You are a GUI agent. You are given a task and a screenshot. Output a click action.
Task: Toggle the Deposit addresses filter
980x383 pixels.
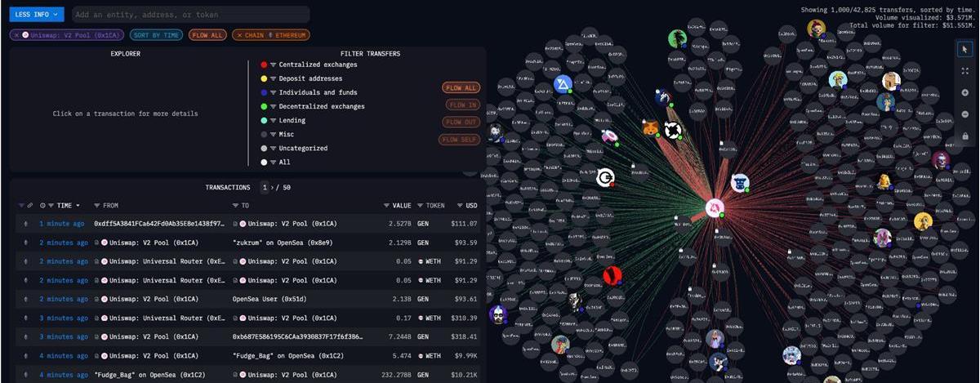pyautogui.click(x=301, y=78)
